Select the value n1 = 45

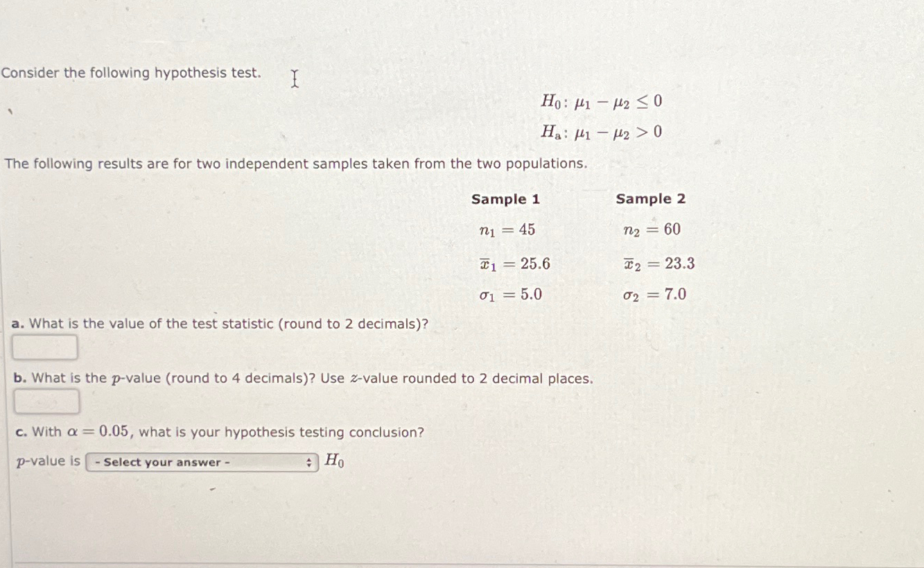(508, 230)
